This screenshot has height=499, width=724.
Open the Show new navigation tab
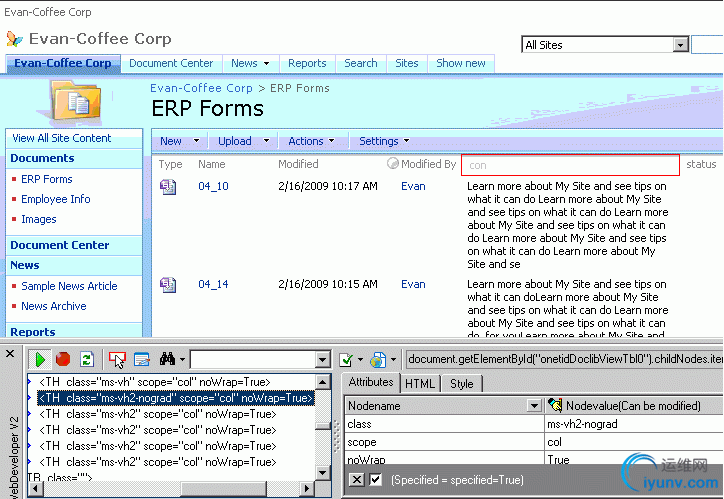coord(461,63)
